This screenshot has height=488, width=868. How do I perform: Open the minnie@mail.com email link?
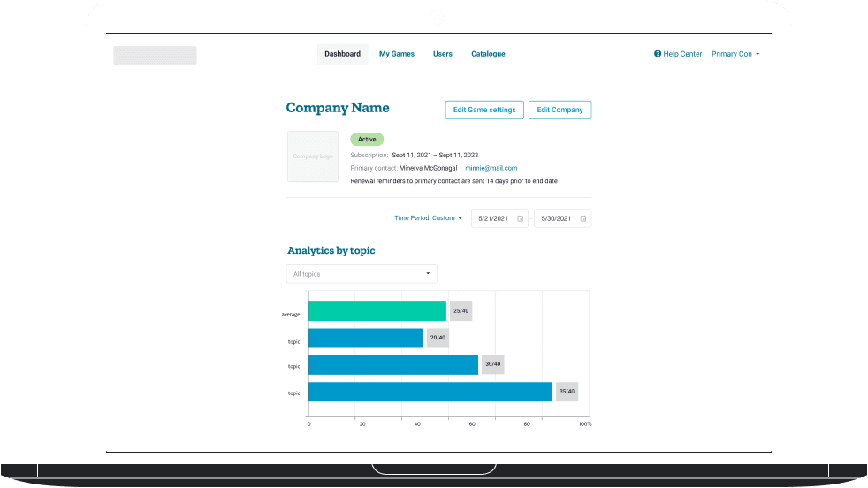(x=491, y=168)
